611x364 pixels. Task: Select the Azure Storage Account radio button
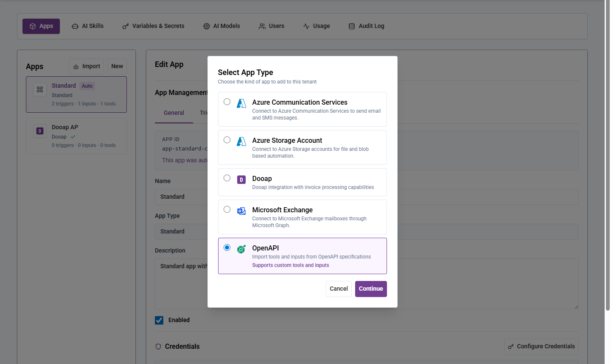pos(227,140)
